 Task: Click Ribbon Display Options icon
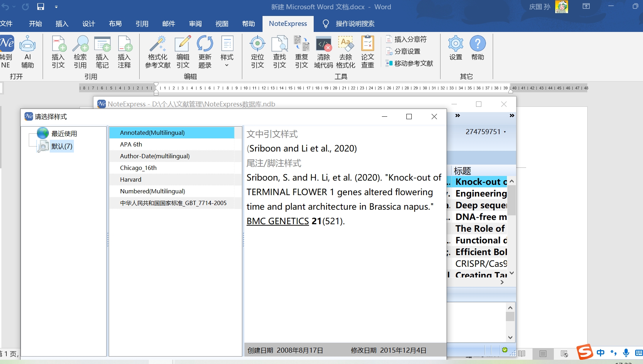pos(586,6)
